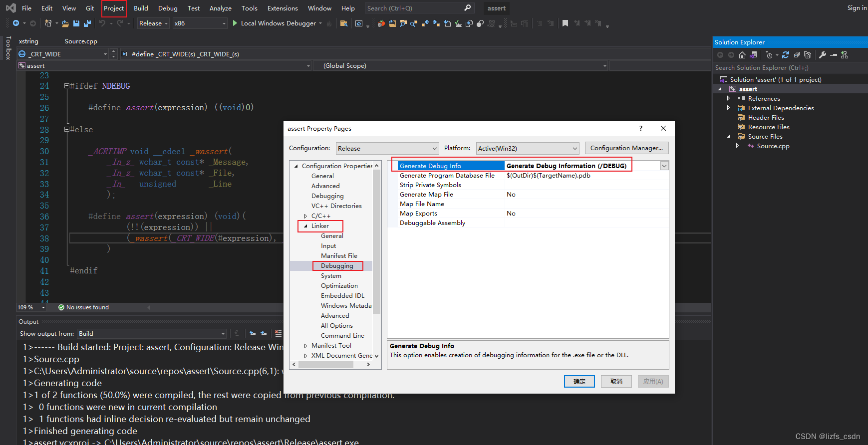Collapse the Linker node in property tree

pyautogui.click(x=305, y=226)
